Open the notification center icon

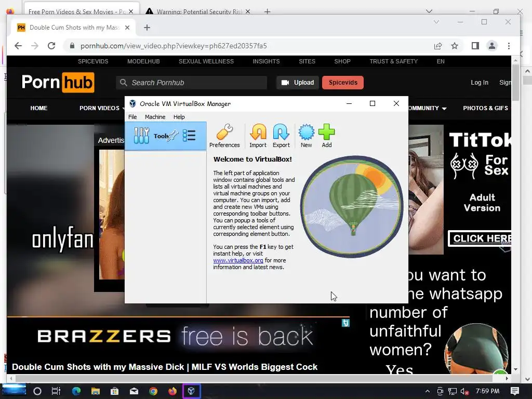515,391
